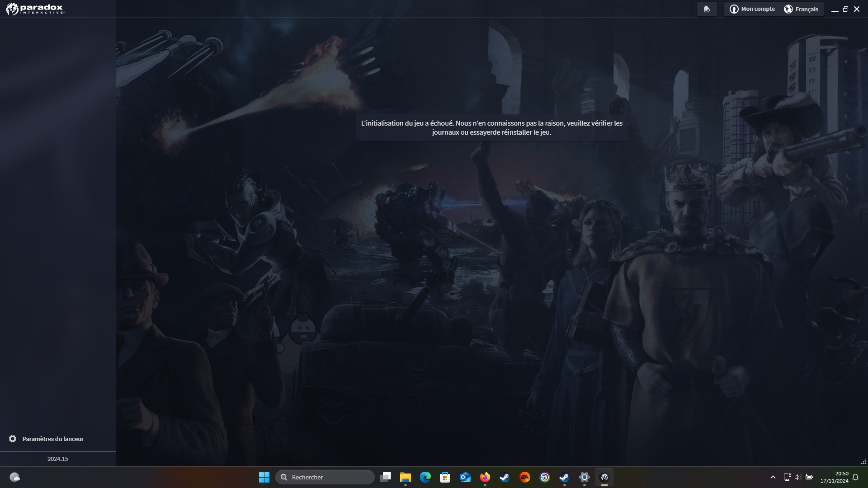Click the Paradox Interactive logo
This screenshot has width=868, height=488.
tap(35, 9)
